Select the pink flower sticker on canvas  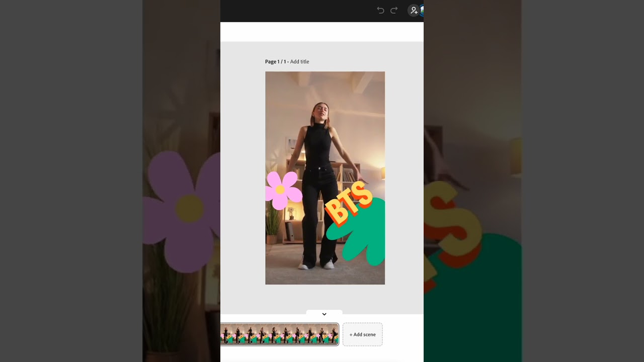(x=283, y=190)
